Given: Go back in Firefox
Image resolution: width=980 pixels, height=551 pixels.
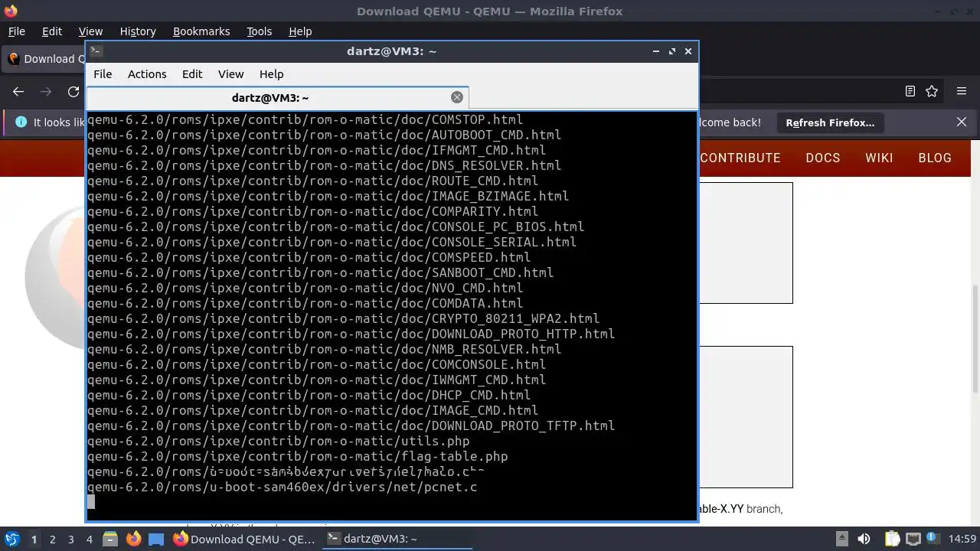Looking at the screenshot, I should click(18, 91).
